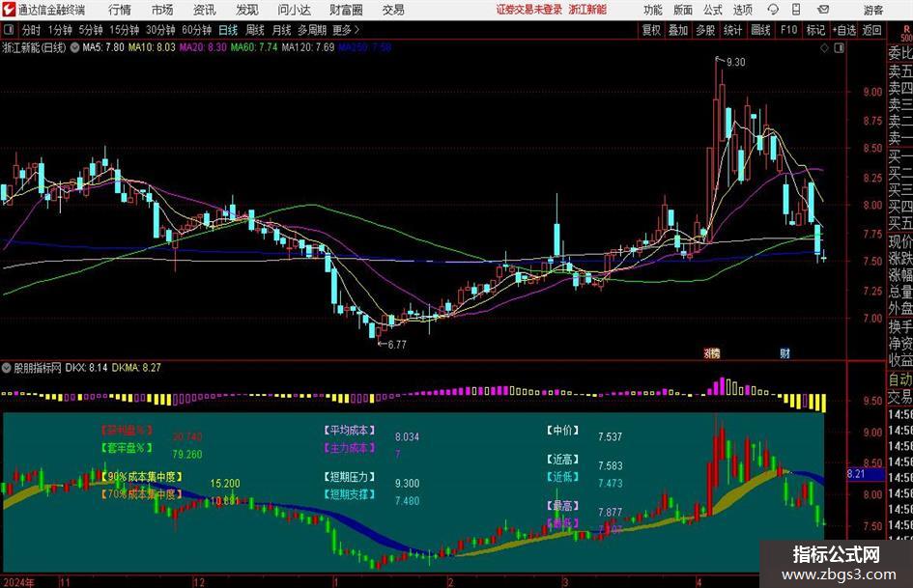The height and width of the screenshot is (588, 913).
Task: Click the 叠加 overlay button
Action: coord(678,30)
